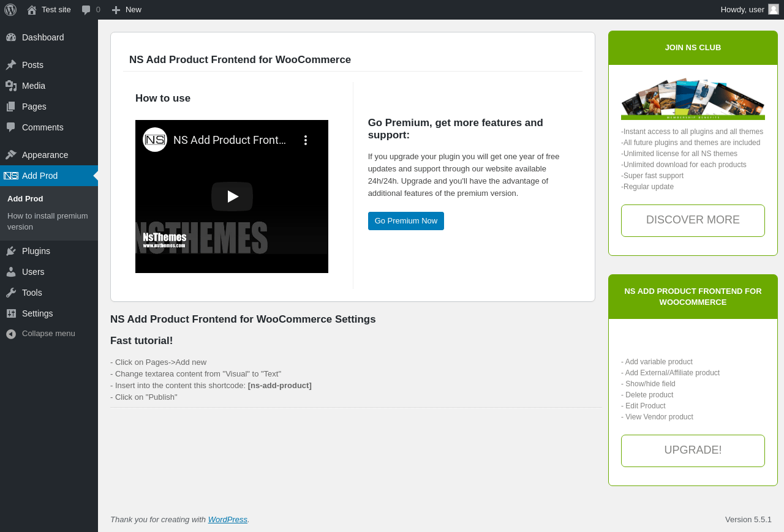Image resolution: width=784 pixels, height=532 pixels.
Task: Open the Settings menu
Action: (49, 313)
